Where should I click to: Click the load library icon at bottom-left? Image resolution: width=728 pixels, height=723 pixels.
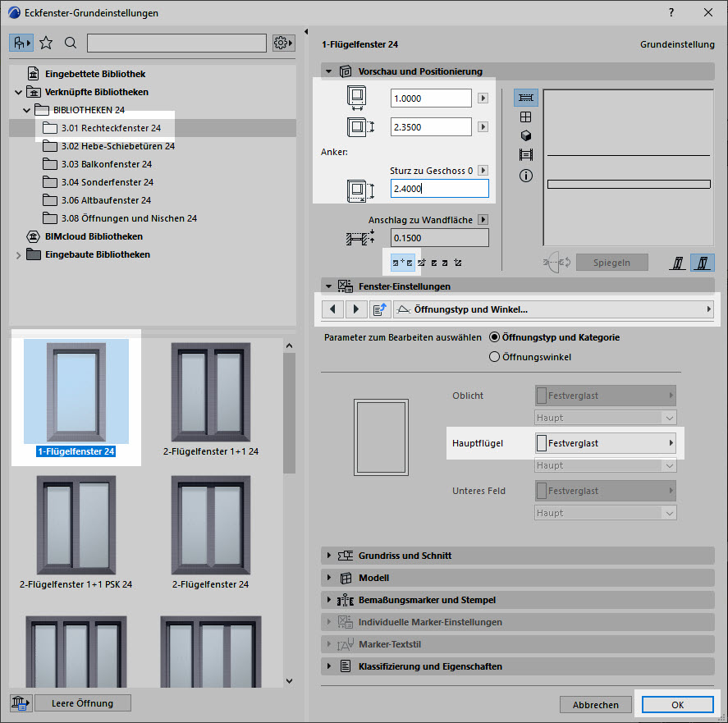(x=21, y=703)
